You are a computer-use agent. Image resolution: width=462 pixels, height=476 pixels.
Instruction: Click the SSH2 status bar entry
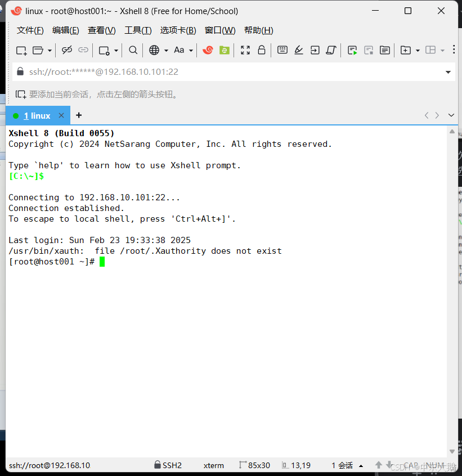168,465
